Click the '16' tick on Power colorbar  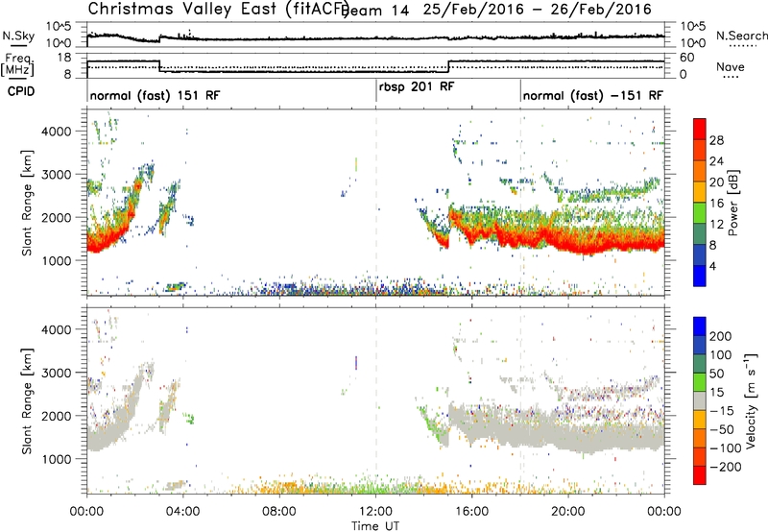[716, 204]
